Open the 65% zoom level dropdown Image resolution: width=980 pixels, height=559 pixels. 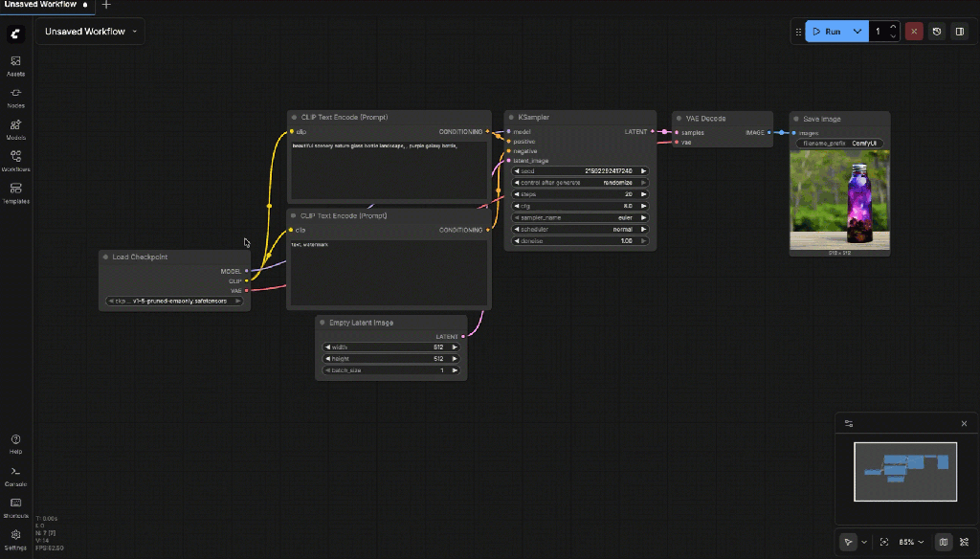coord(913,542)
